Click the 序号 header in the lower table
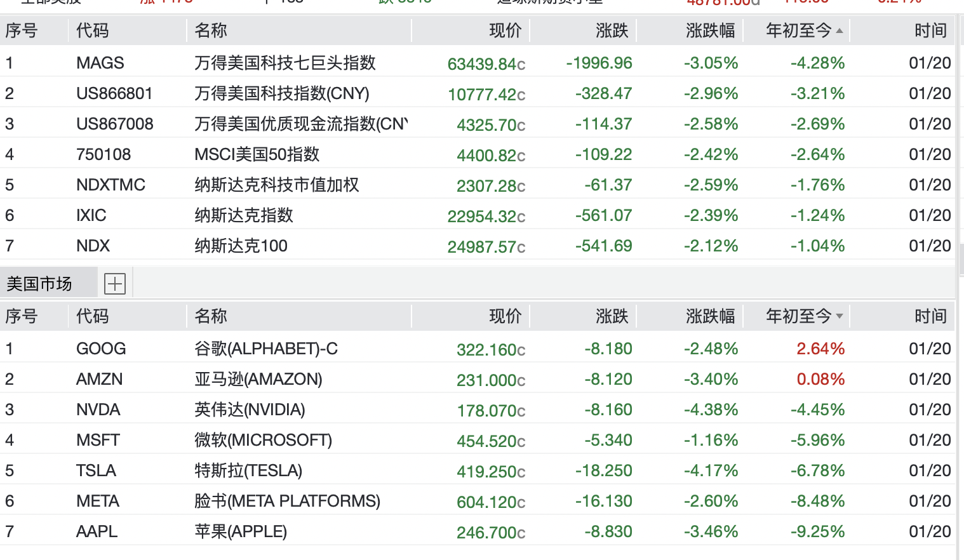 pyautogui.click(x=22, y=316)
